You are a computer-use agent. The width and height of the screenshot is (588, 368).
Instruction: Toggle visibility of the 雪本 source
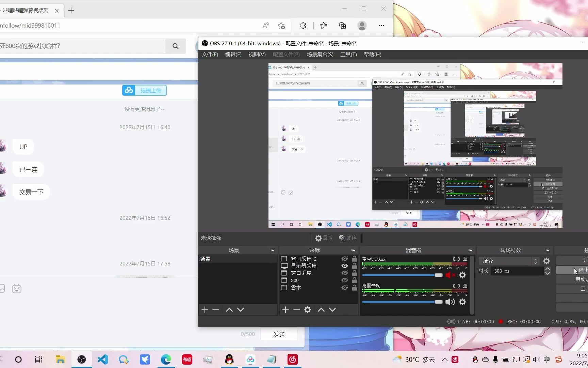tap(345, 288)
